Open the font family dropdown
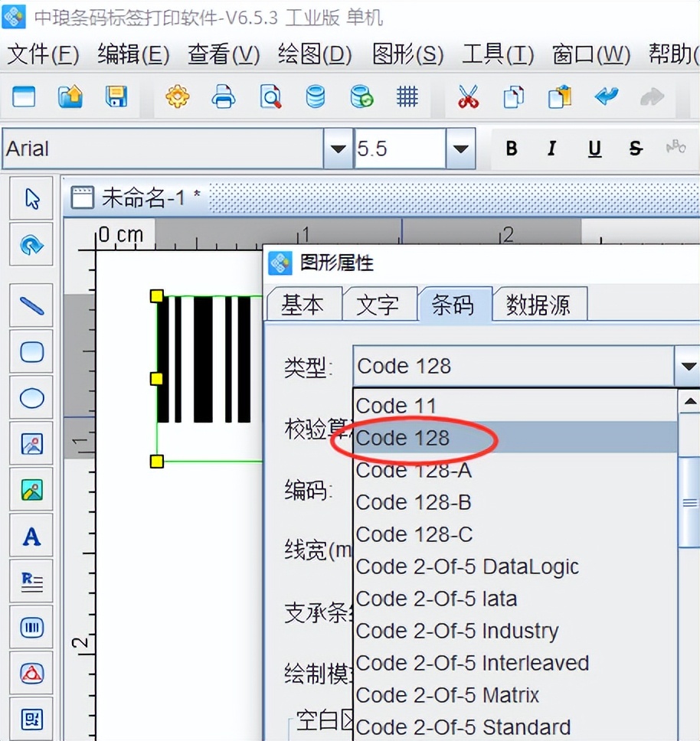 337,149
